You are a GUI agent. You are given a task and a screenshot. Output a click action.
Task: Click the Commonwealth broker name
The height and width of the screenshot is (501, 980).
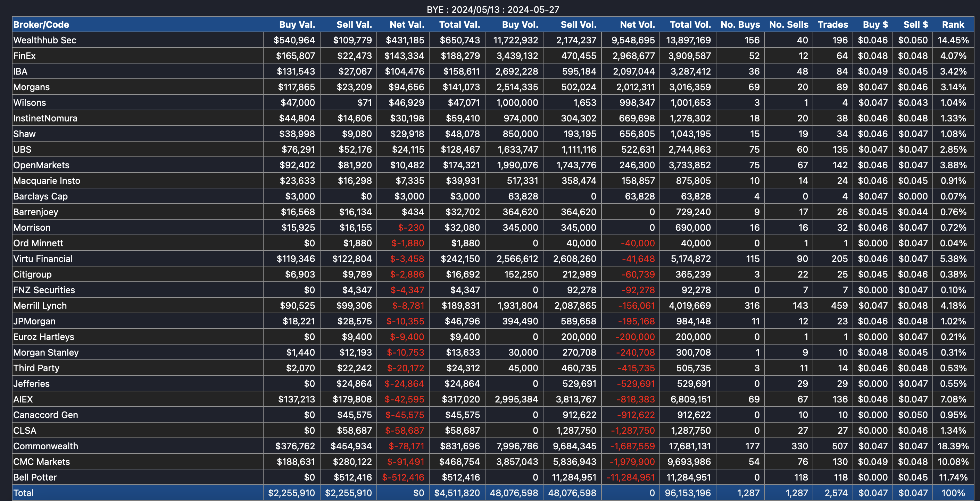pyautogui.click(x=45, y=445)
